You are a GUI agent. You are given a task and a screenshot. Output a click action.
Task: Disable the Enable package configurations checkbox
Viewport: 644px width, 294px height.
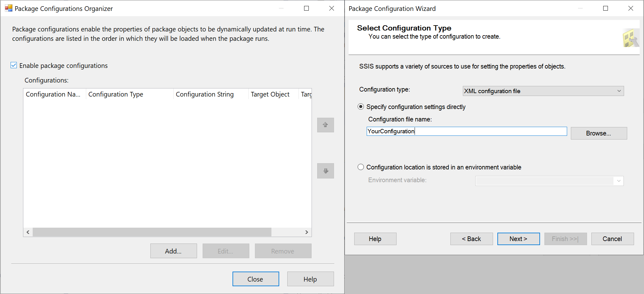pyautogui.click(x=14, y=65)
